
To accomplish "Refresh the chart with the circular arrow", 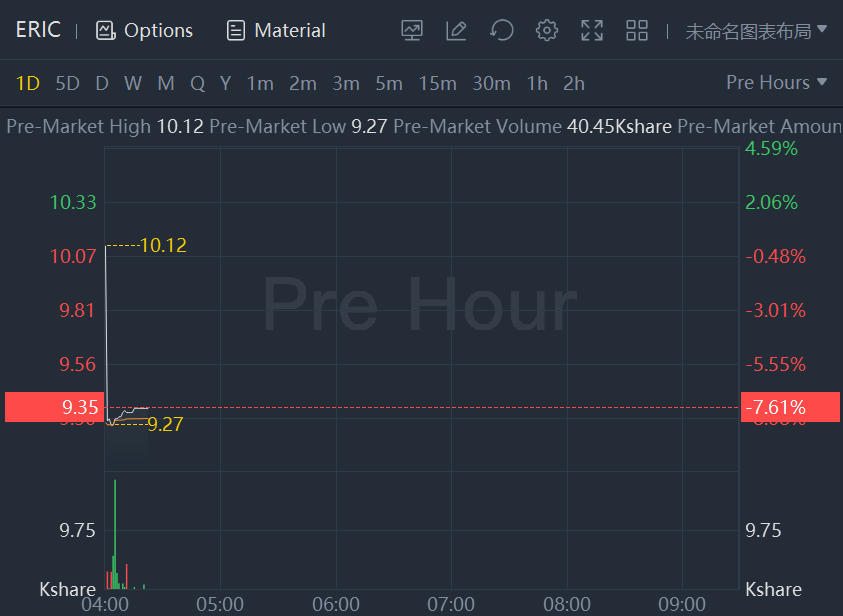I will (x=501, y=30).
